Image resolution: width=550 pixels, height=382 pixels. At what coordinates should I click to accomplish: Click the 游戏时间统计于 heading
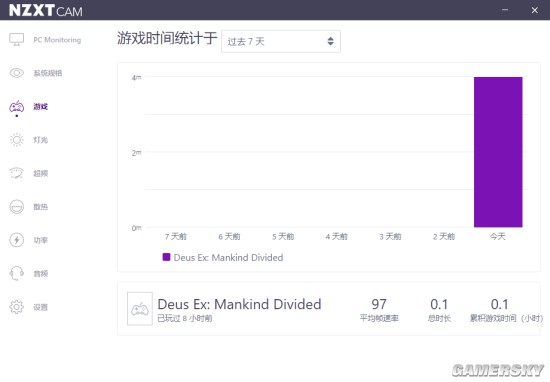point(167,38)
